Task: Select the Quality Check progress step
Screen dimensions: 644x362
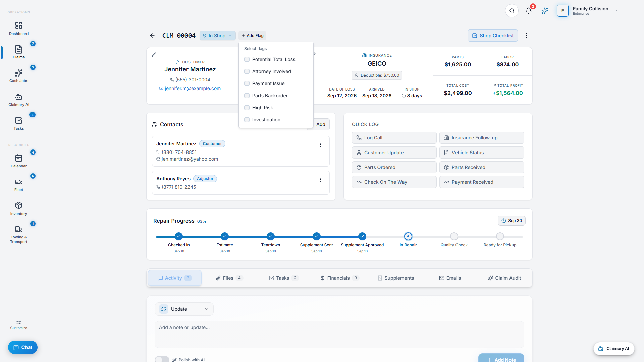Action: coord(454,236)
